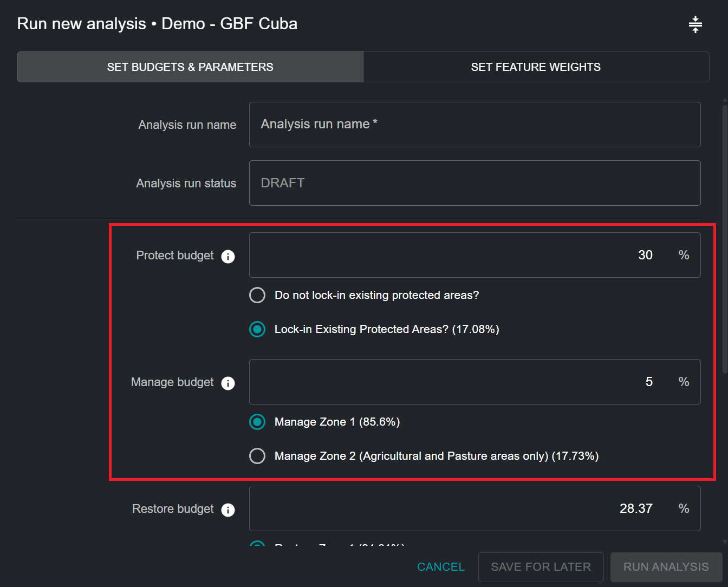This screenshot has height=587, width=728.
Task: Click Save For Later button
Action: (x=541, y=567)
